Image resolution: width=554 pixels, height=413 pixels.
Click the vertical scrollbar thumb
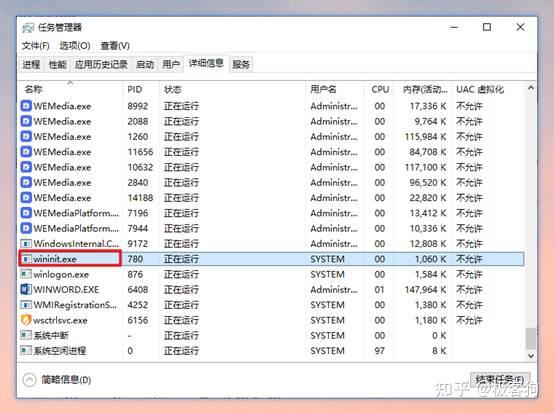531,338
